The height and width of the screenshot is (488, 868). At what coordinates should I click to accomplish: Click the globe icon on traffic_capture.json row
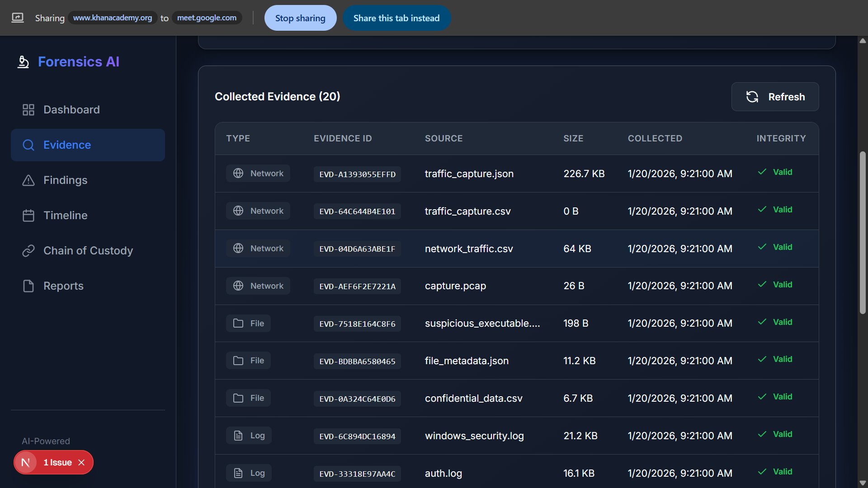[238, 174]
